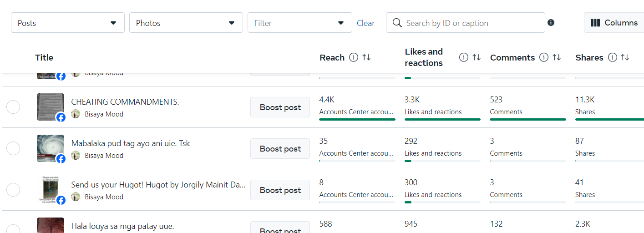Select the Send us your Hugot post circle
The image size is (644, 233).
[x=13, y=190]
